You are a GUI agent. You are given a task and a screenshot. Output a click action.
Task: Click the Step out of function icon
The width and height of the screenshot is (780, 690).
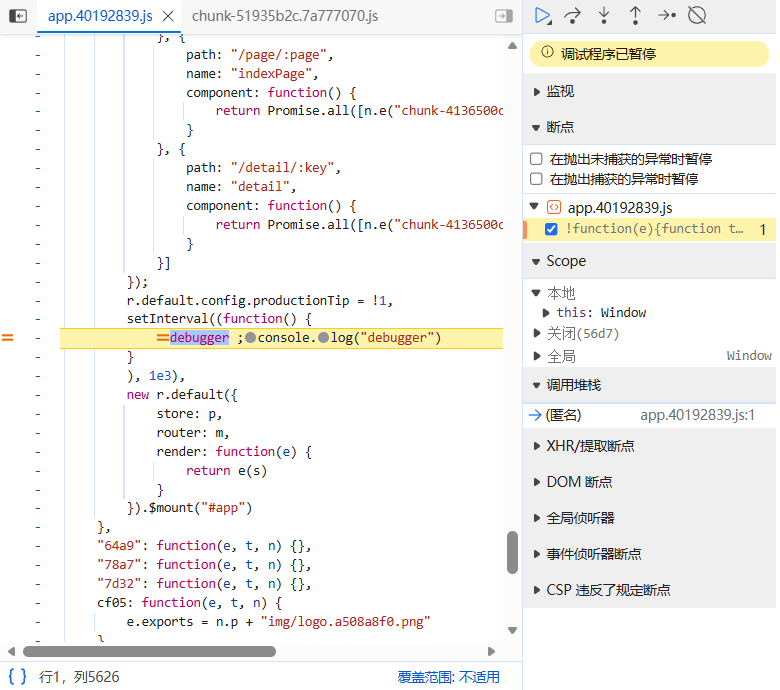(635, 15)
